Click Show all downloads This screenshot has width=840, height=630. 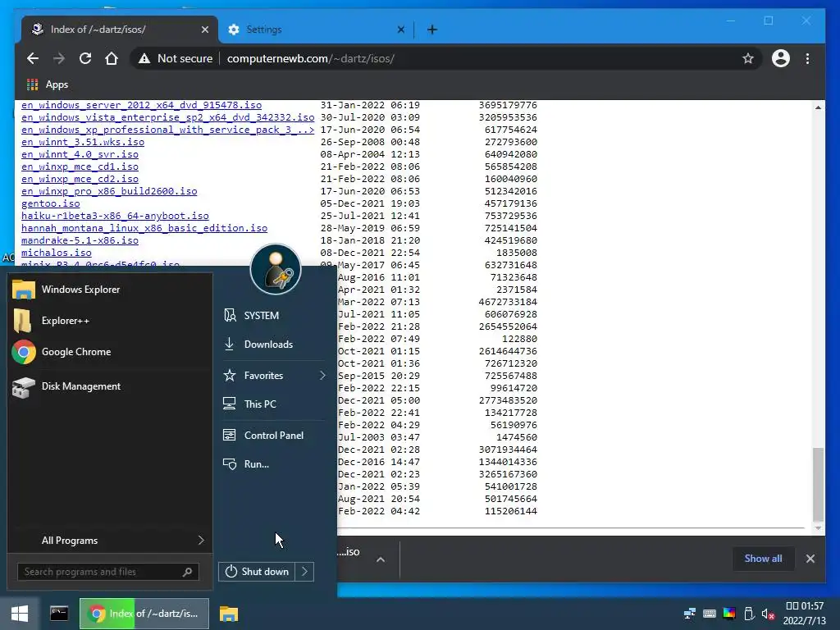763,559
